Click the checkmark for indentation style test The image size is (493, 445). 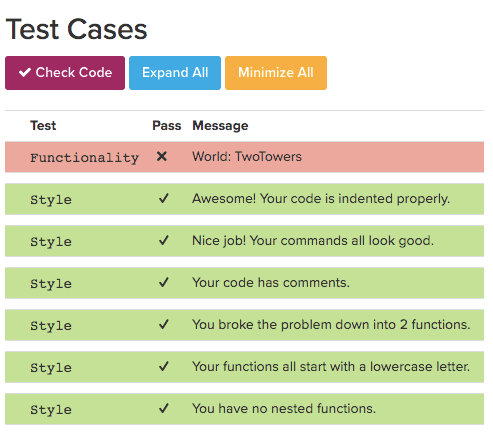[164, 198]
